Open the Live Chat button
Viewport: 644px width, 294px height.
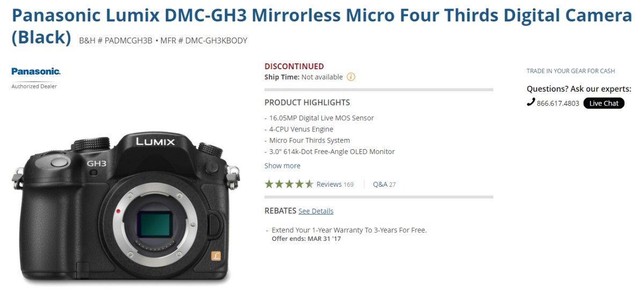click(x=604, y=103)
